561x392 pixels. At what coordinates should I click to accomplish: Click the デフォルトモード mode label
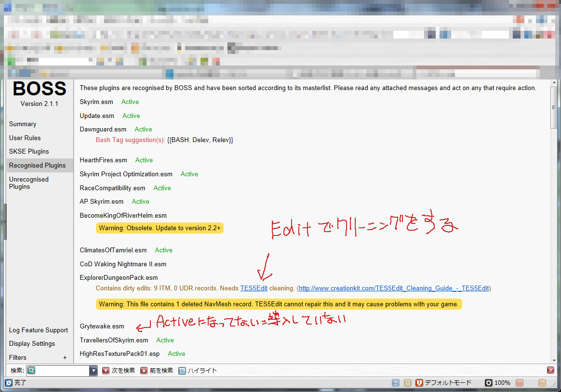point(448,383)
